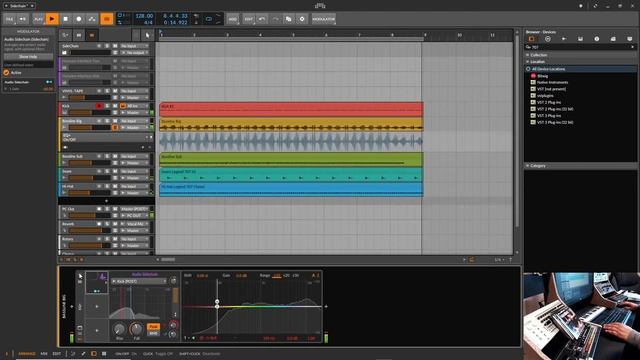Open the track view options dropdown icon
Viewport: 640px width, 360px height.
pos(65,36)
